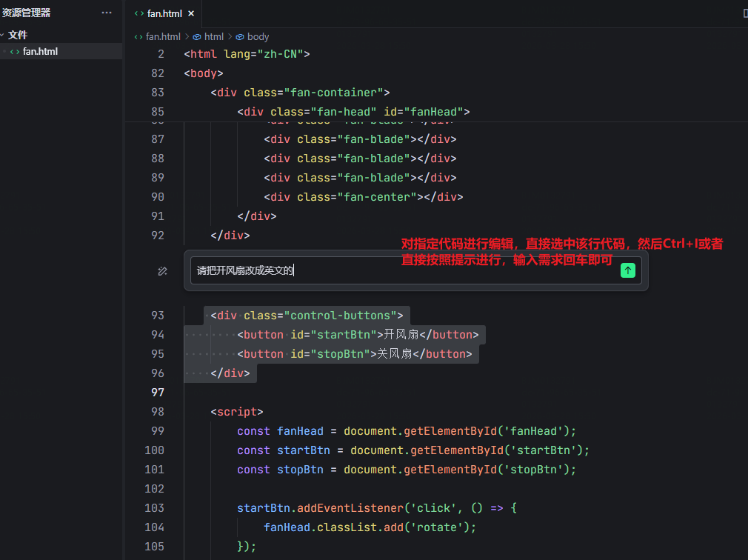The width and height of the screenshot is (748, 560).
Task: Click the body breadcrumb item
Action: [258, 37]
